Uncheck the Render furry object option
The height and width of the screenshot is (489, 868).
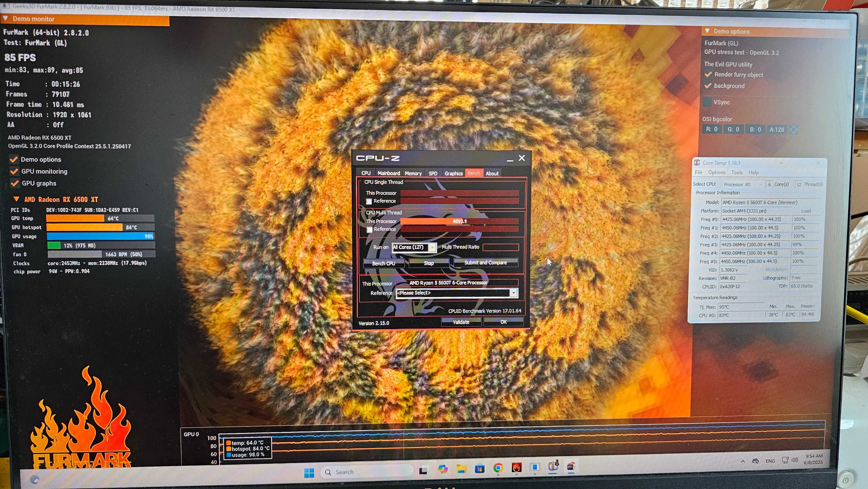pos(708,74)
